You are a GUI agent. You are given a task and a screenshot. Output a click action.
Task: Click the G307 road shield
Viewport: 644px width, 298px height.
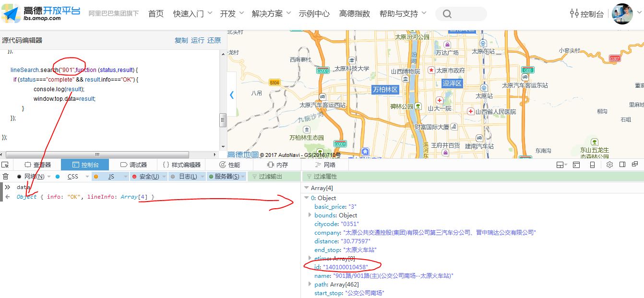(615, 58)
